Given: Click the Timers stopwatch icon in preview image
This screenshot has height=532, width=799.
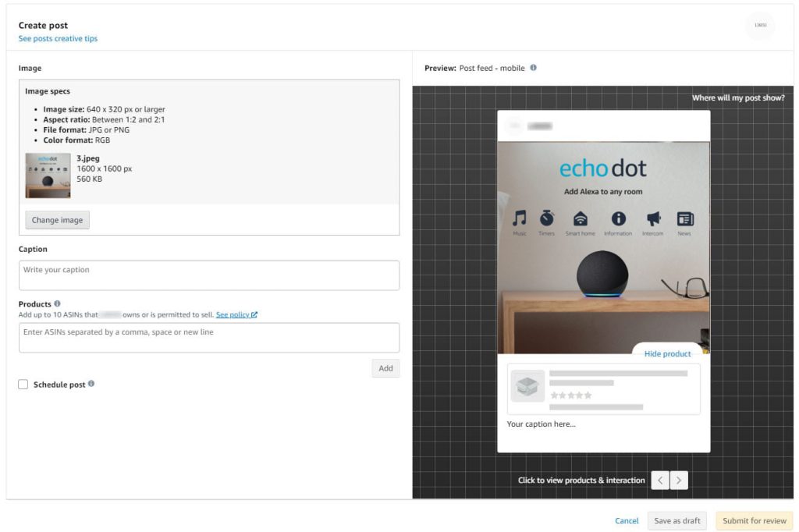Looking at the screenshot, I should (547, 218).
